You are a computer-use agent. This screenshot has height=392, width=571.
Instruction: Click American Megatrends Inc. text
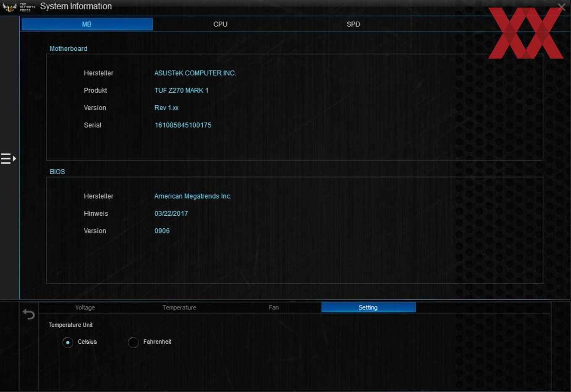point(193,196)
